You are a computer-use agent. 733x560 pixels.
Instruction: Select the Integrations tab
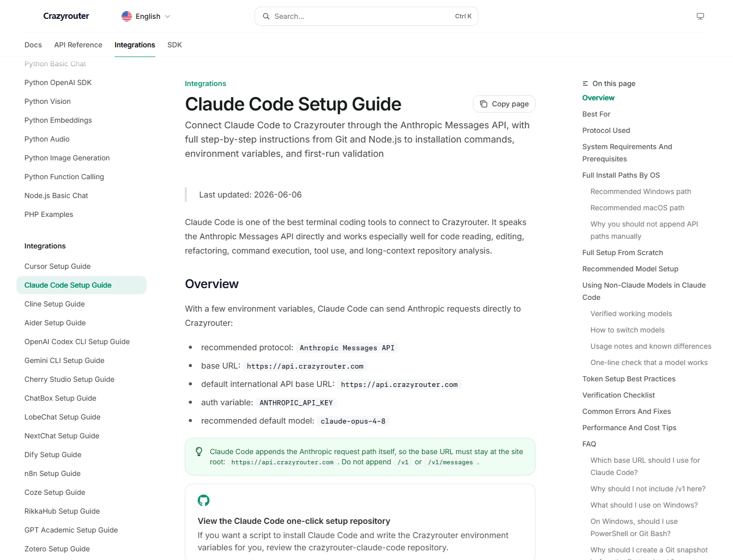(135, 45)
